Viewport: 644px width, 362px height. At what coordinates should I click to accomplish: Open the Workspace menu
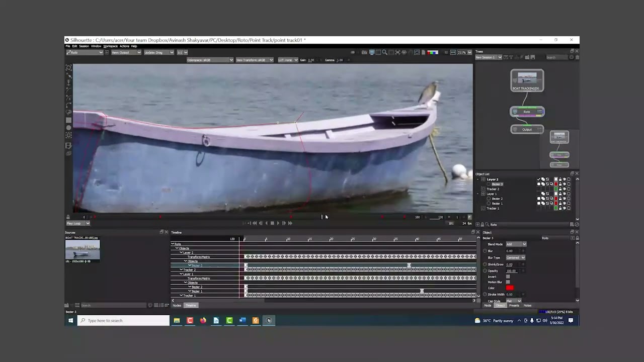point(110,46)
